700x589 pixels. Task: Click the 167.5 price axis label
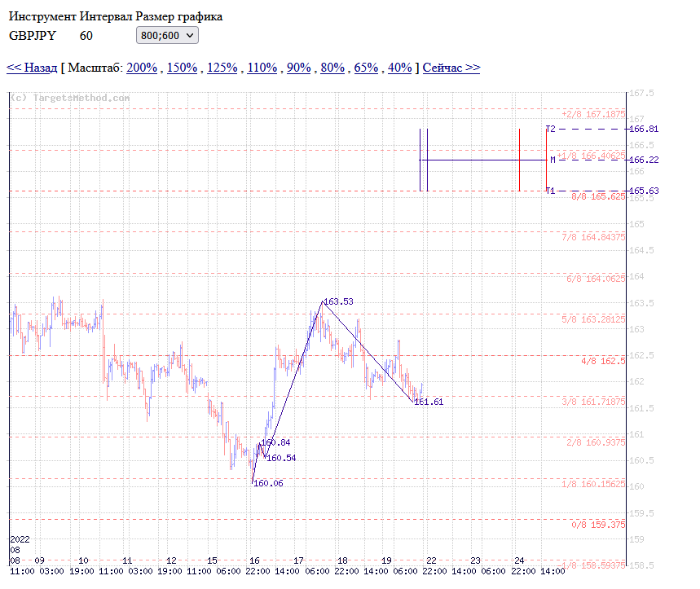(641, 93)
